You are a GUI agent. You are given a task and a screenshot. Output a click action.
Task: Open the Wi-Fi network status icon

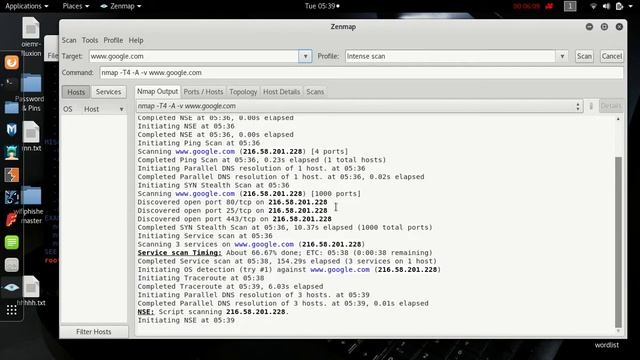click(x=593, y=6)
